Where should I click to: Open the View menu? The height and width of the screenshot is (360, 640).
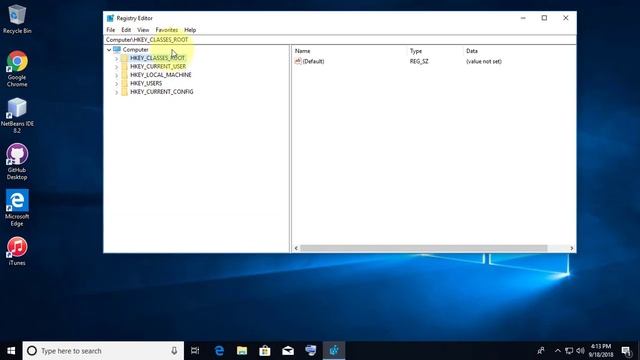pos(143,30)
